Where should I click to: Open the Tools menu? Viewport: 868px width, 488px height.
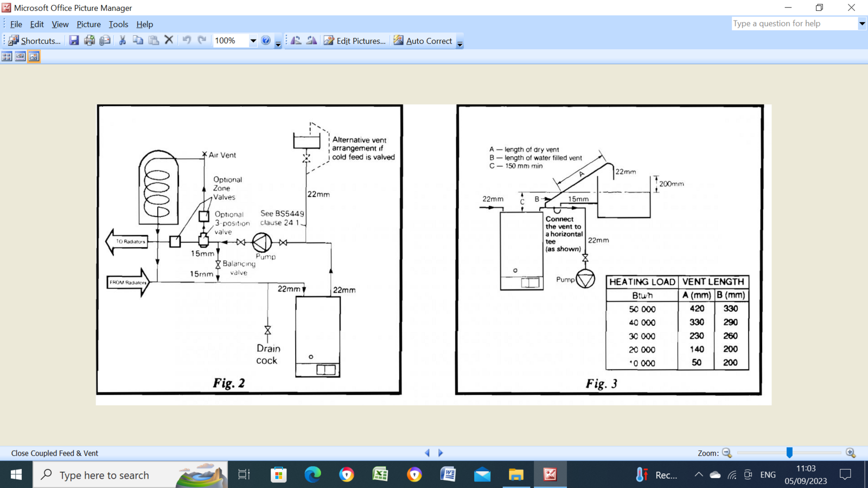point(118,24)
